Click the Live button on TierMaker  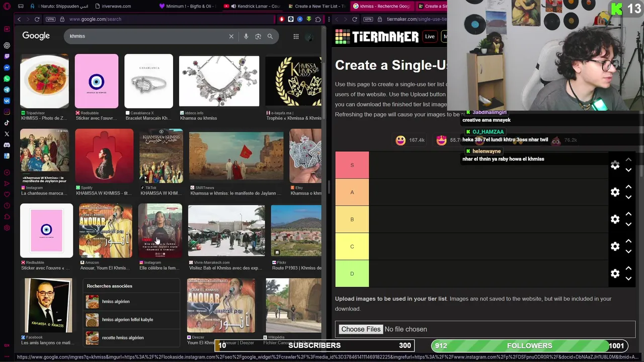click(x=430, y=36)
